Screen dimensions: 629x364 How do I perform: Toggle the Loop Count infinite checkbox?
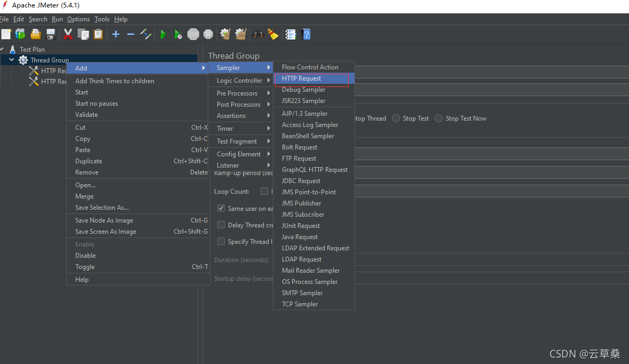(264, 191)
